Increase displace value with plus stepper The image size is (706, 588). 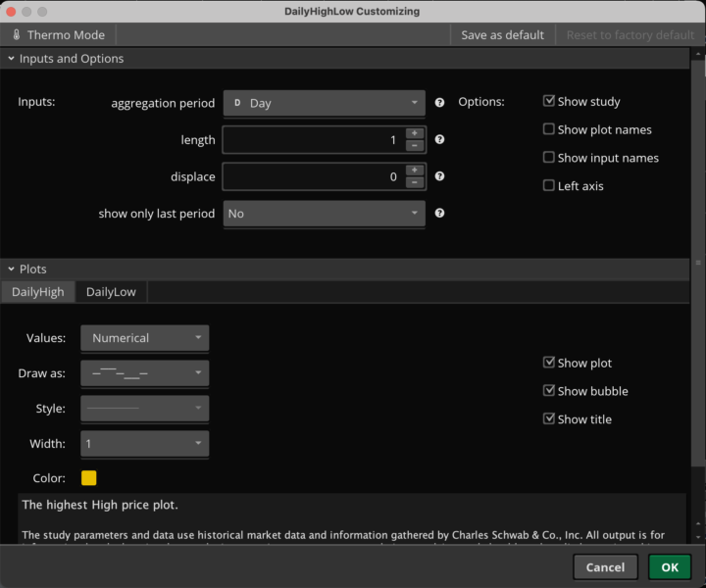coord(414,171)
